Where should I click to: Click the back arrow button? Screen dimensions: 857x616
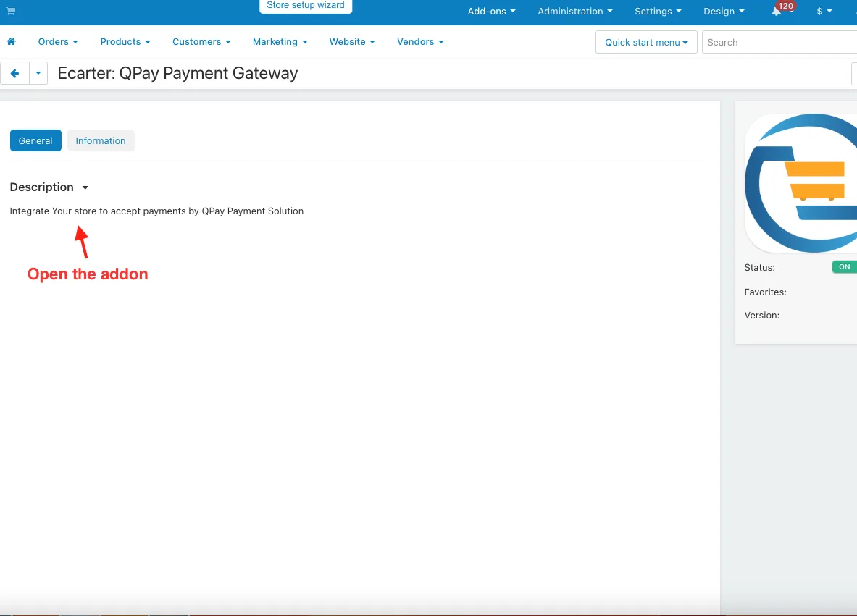click(14, 73)
